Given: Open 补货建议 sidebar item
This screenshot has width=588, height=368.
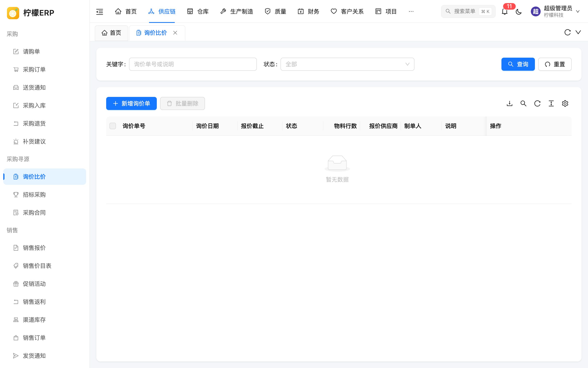Looking at the screenshot, I should tap(45, 142).
